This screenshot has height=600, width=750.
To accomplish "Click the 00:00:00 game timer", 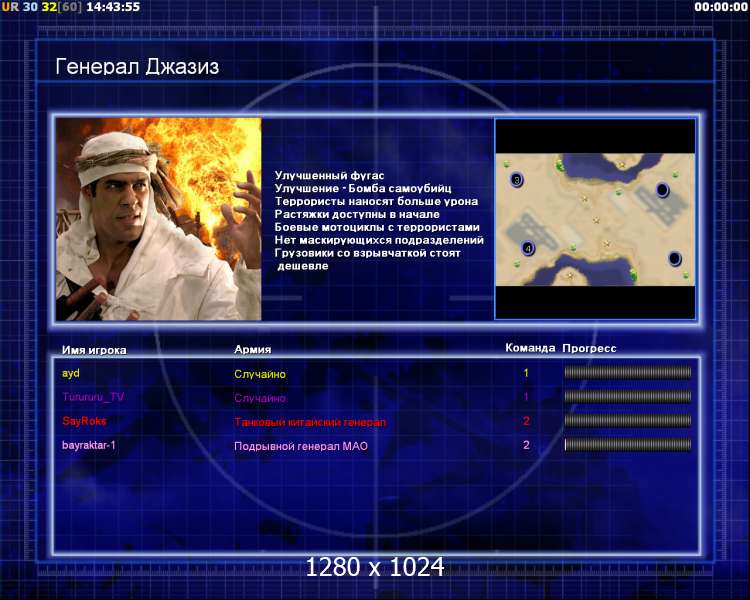I will point(721,7).
